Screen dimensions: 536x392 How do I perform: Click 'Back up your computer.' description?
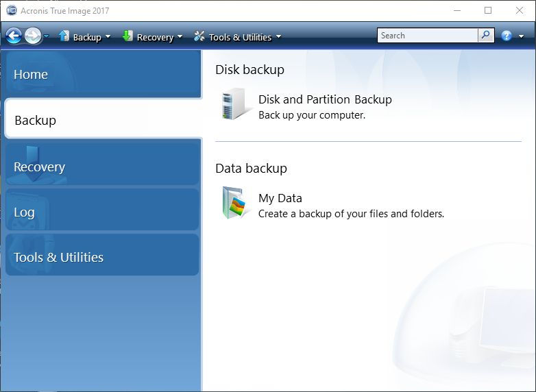click(312, 115)
